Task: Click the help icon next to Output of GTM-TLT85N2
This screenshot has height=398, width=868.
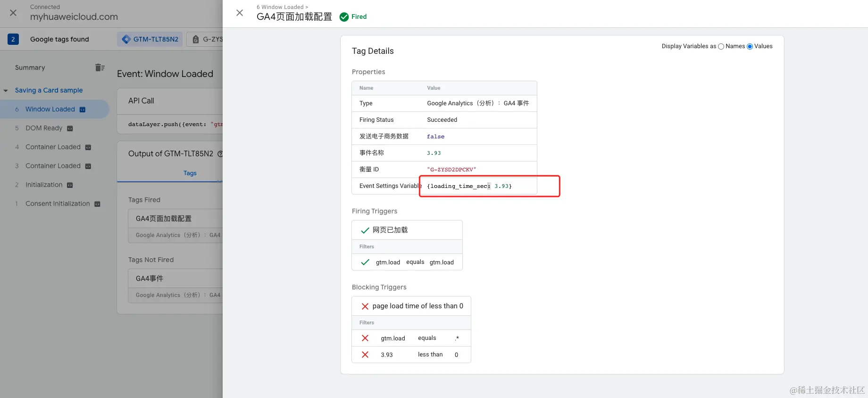Action: (220, 154)
